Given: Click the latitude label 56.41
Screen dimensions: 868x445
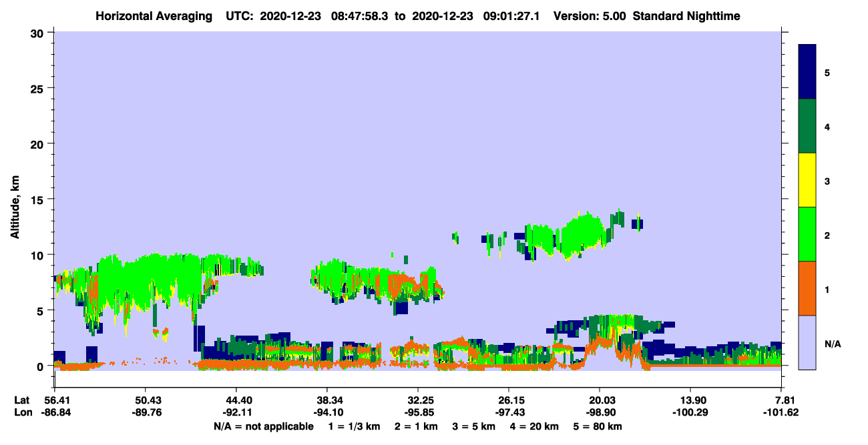Looking at the screenshot, I should (54, 400).
